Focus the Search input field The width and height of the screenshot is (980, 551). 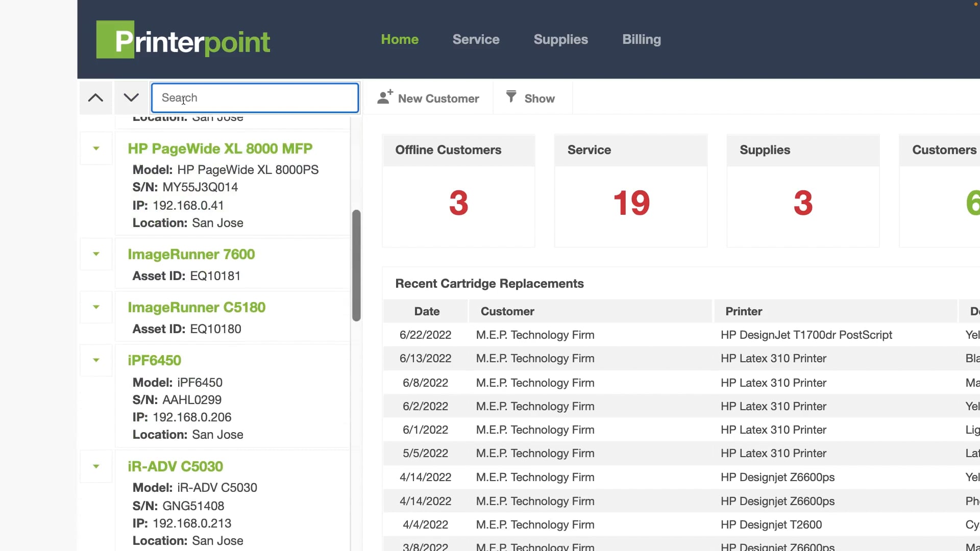click(x=255, y=98)
